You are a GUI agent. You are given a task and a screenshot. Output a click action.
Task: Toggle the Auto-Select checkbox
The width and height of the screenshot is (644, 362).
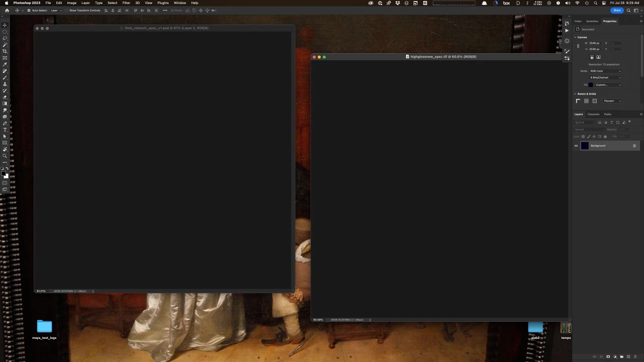(29, 10)
